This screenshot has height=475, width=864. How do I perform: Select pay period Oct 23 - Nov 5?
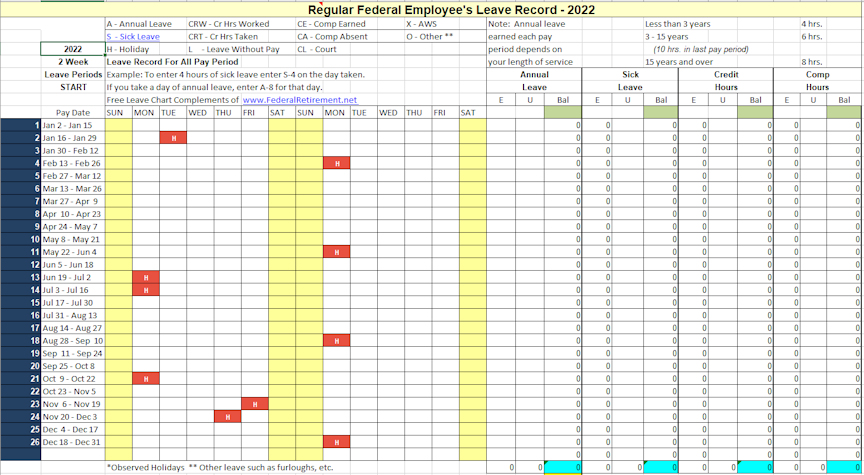[73, 391]
